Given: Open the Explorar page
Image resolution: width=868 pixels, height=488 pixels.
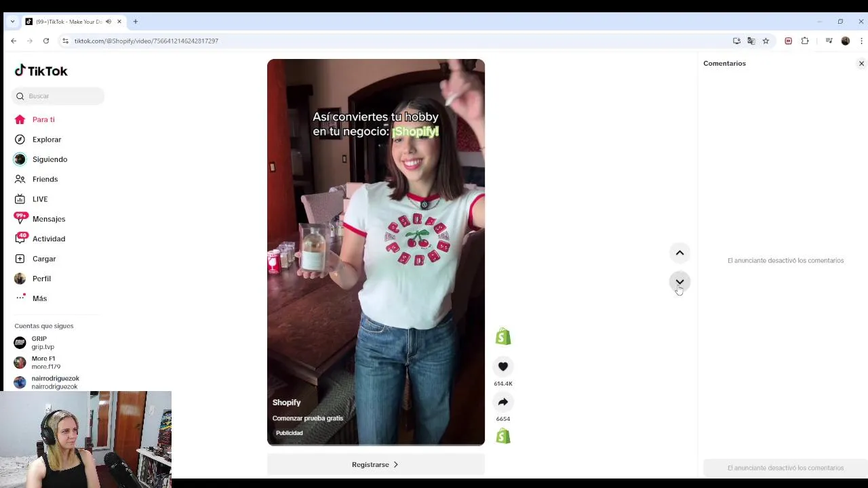Looking at the screenshot, I should tap(47, 140).
